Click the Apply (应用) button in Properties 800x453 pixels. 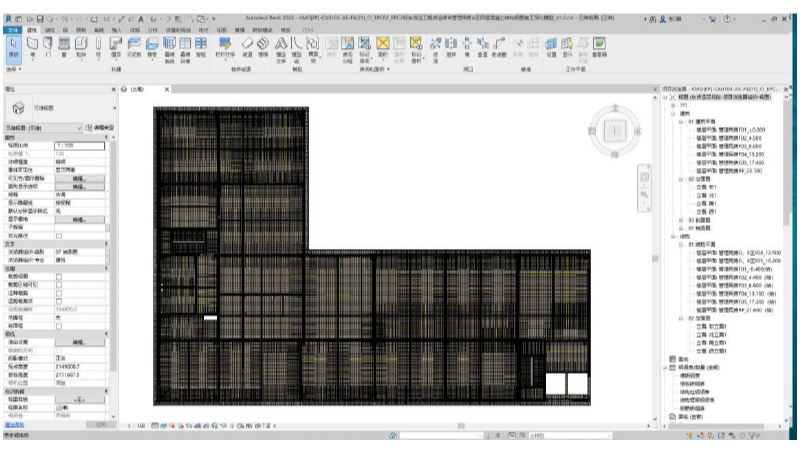100,425
